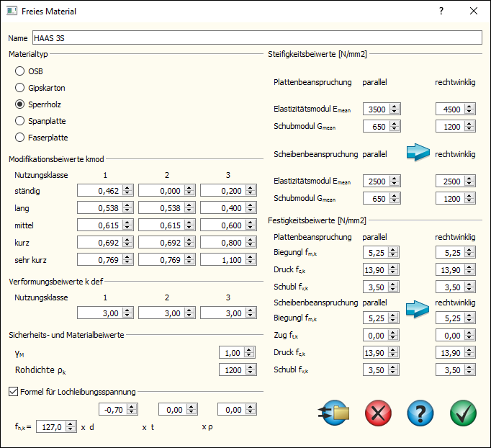Click the Freies Material window icon
This screenshot has height=448, width=491.
coord(12,12)
